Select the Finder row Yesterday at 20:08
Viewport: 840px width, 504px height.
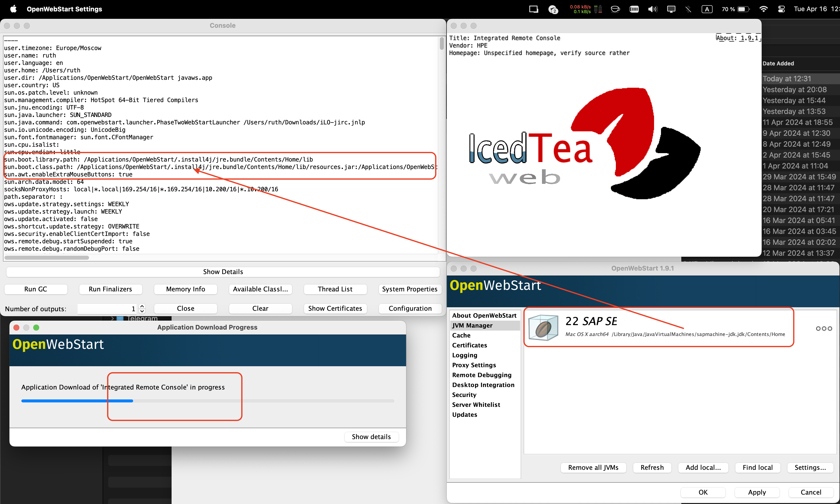801,90
